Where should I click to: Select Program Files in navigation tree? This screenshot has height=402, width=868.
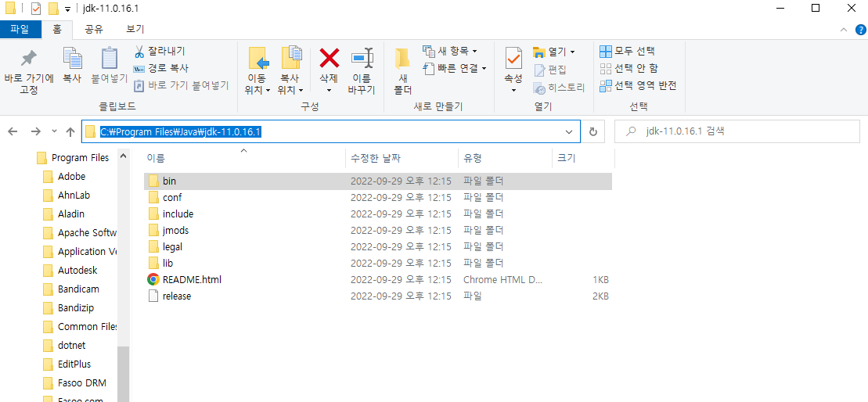73,157
